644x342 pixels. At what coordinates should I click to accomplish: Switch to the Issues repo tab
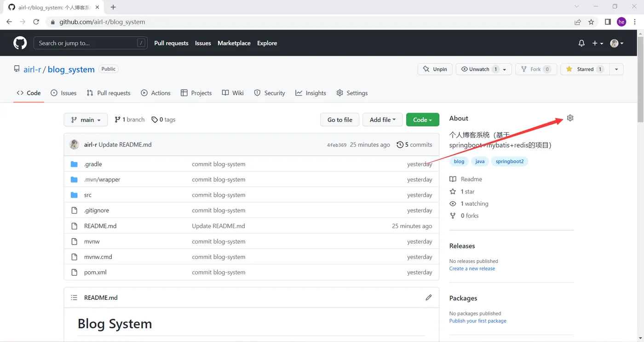pyautogui.click(x=64, y=93)
